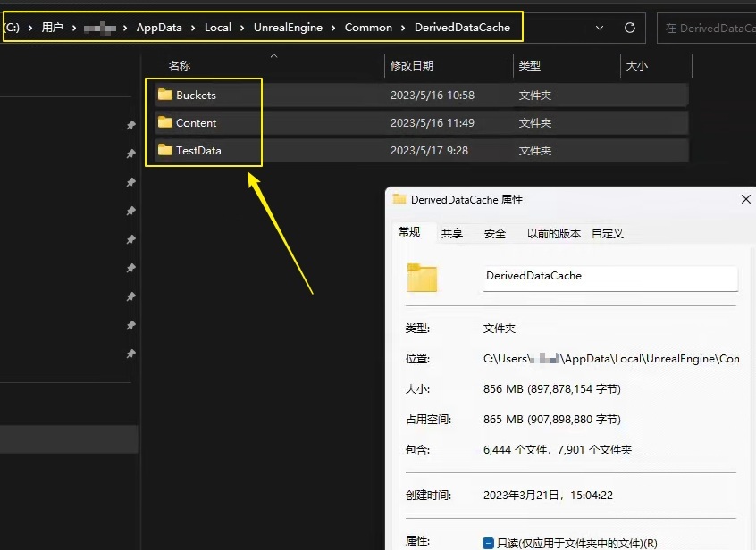756x550 pixels.
Task: Select date 2023/5/16 10:58 cell
Action: click(x=433, y=95)
